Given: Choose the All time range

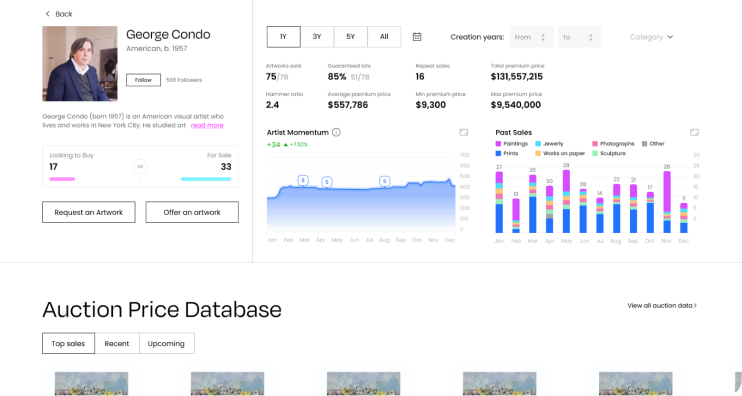Looking at the screenshot, I should (x=384, y=37).
